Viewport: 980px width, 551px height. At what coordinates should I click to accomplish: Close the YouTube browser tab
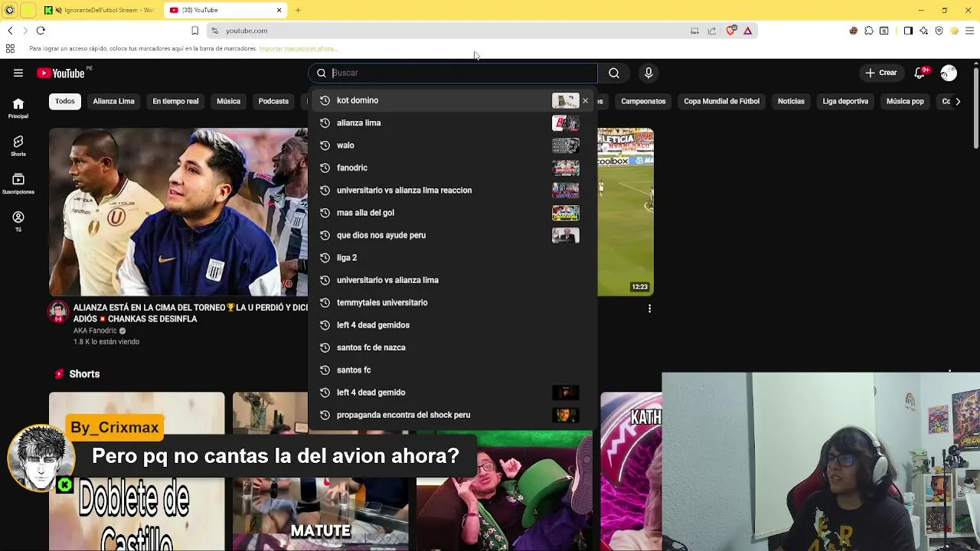pyautogui.click(x=279, y=10)
